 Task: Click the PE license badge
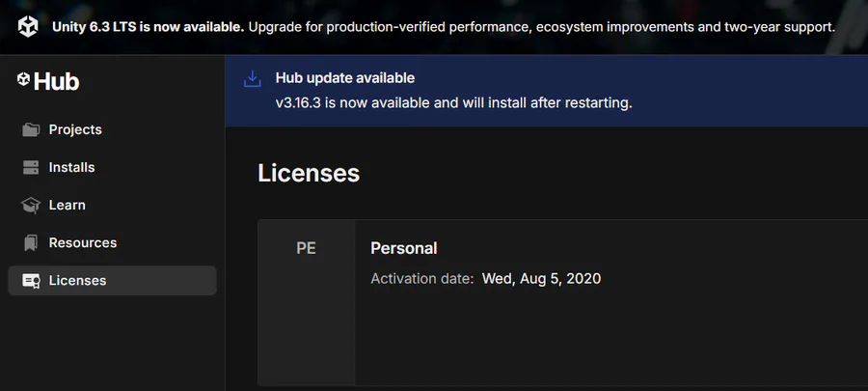306,248
